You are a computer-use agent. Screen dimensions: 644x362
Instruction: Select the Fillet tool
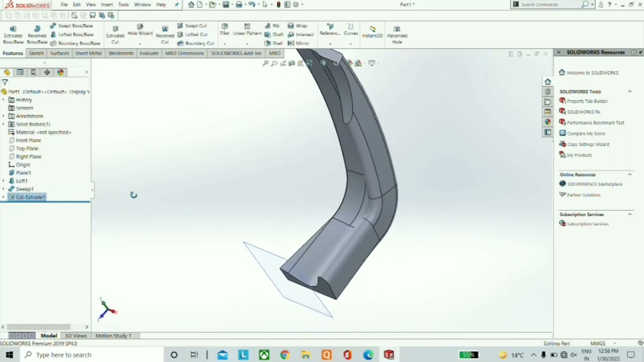[x=224, y=30]
